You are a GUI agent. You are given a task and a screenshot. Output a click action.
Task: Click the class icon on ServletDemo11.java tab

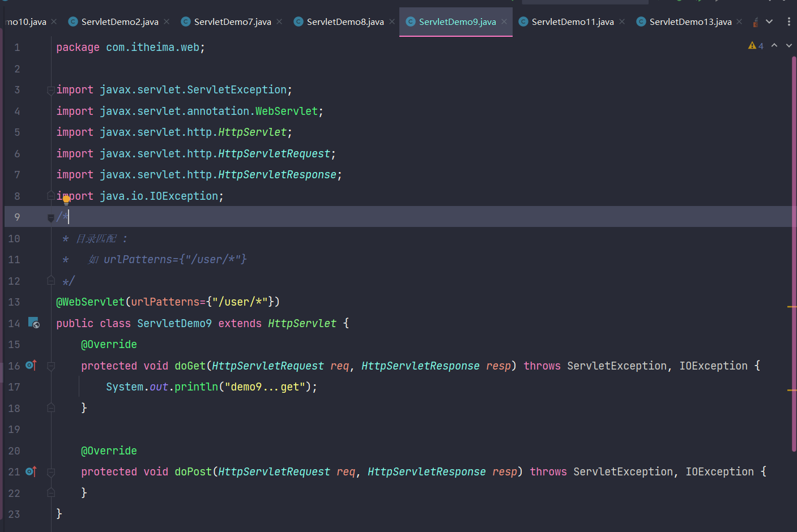tap(523, 22)
